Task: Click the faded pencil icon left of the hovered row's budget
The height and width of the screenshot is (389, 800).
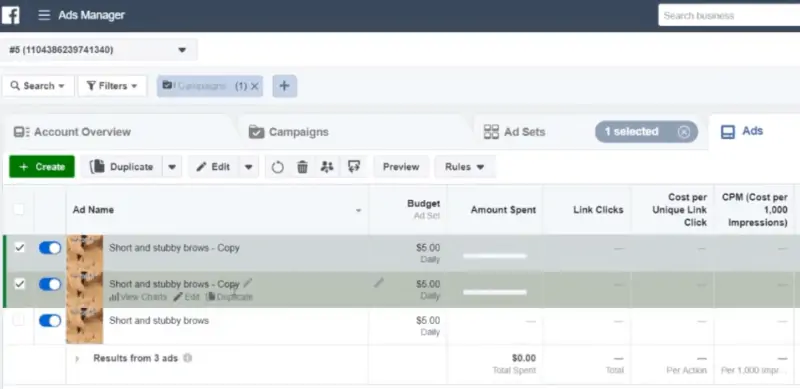Action: 379,282
